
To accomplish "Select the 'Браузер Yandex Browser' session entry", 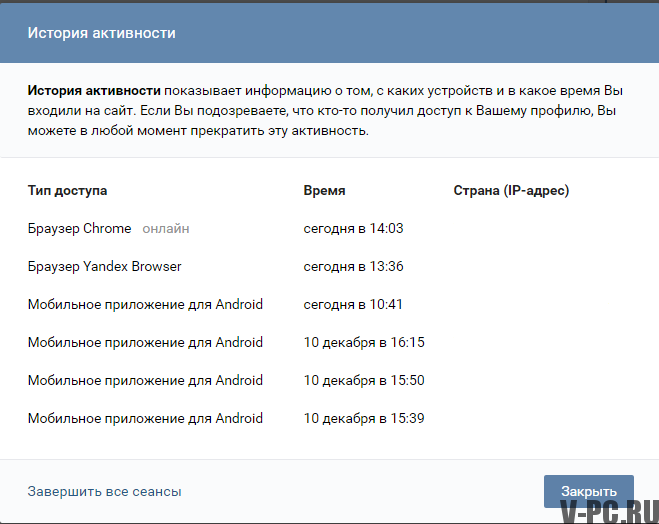I will pos(105,266).
